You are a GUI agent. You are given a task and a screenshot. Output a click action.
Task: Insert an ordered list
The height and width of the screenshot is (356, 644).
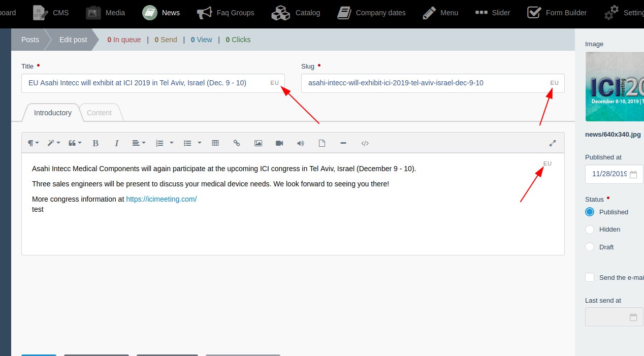pyautogui.click(x=159, y=143)
